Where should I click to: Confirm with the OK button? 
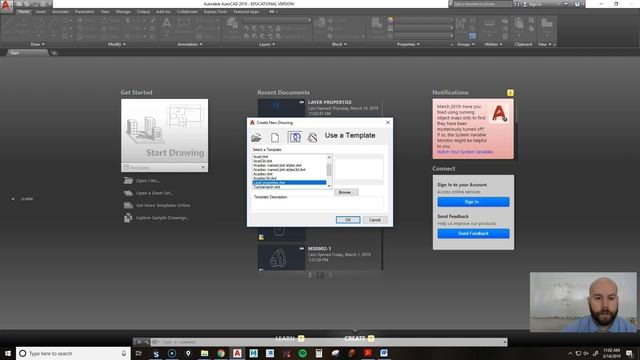[348, 220]
